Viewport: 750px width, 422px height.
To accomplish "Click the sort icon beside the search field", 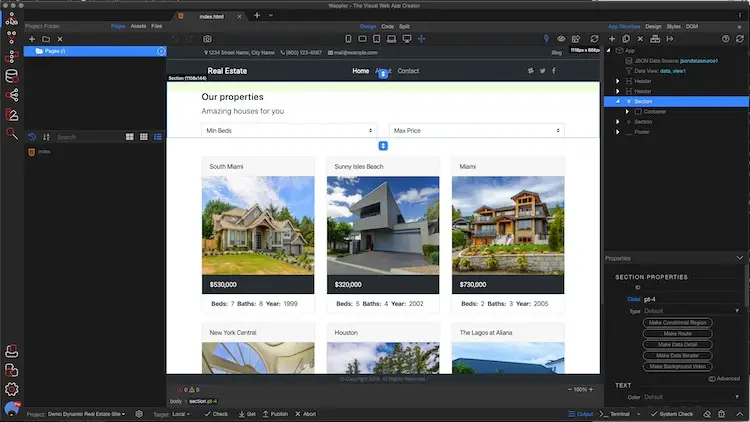I will pyautogui.click(x=46, y=137).
